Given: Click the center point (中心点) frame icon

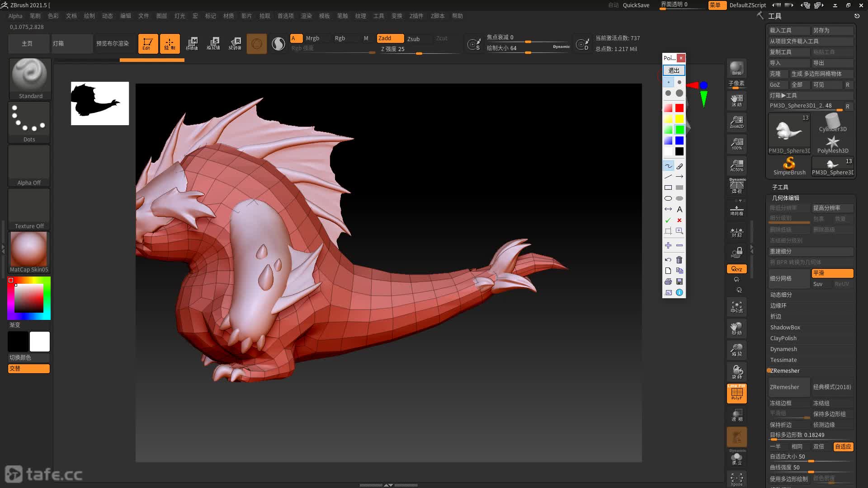Looking at the screenshot, I should [736, 307].
